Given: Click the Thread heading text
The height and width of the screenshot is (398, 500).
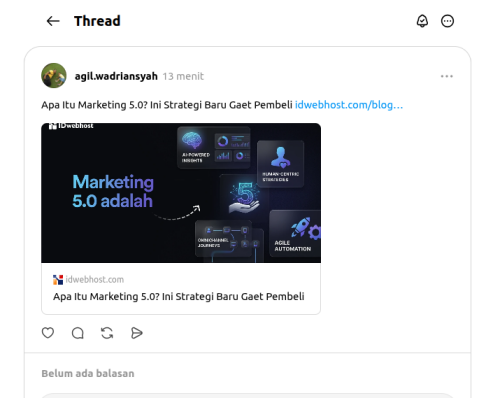Looking at the screenshot, I should [97, 21].
